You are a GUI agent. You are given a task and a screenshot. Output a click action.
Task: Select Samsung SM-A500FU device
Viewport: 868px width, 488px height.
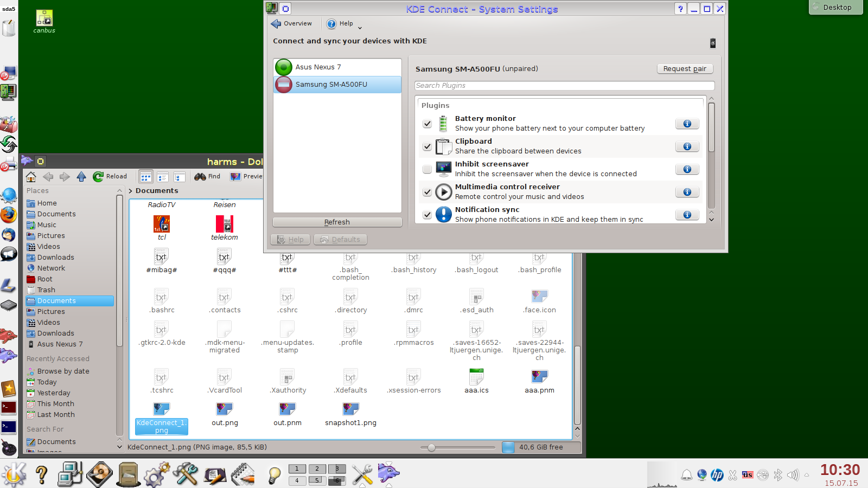pos(337,85)
